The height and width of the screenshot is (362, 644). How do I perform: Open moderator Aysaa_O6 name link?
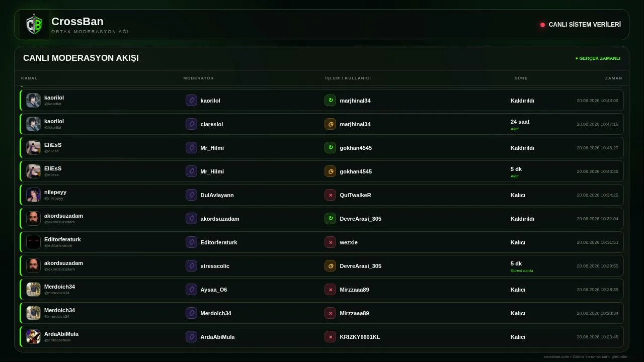point(214,290)
